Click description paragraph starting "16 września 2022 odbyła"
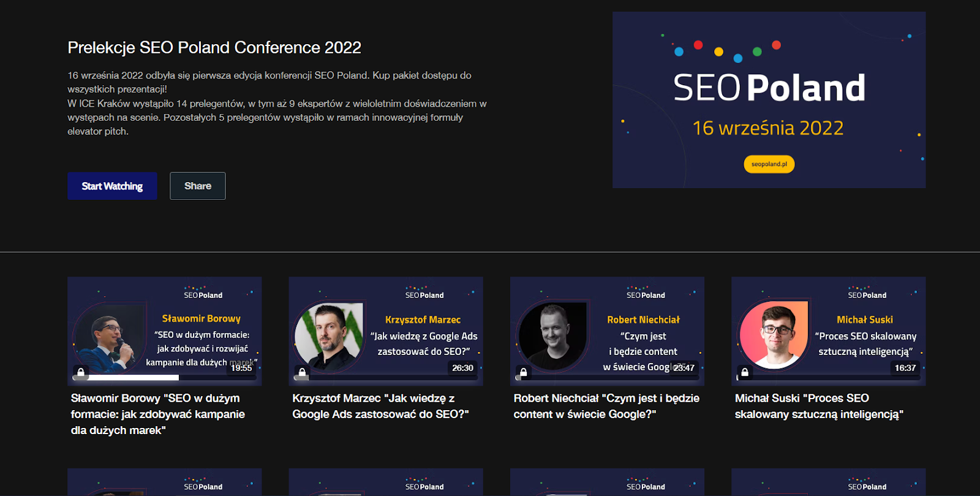Screen dimensions: 980x496 point(277,103)
